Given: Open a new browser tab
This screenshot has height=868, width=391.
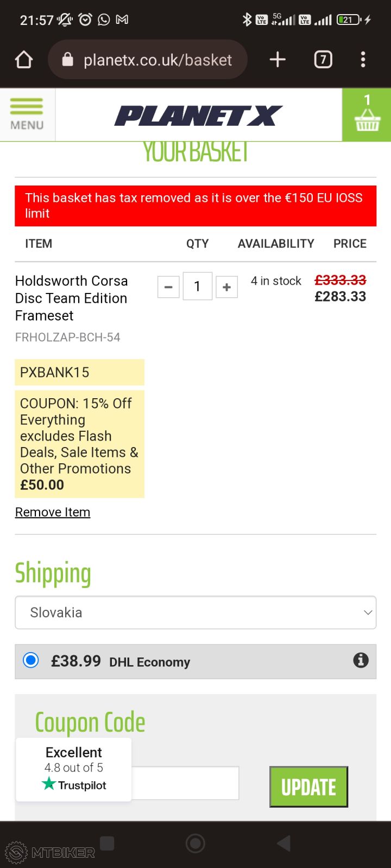Looking at the screenshot, I should (x=278, y=60).
